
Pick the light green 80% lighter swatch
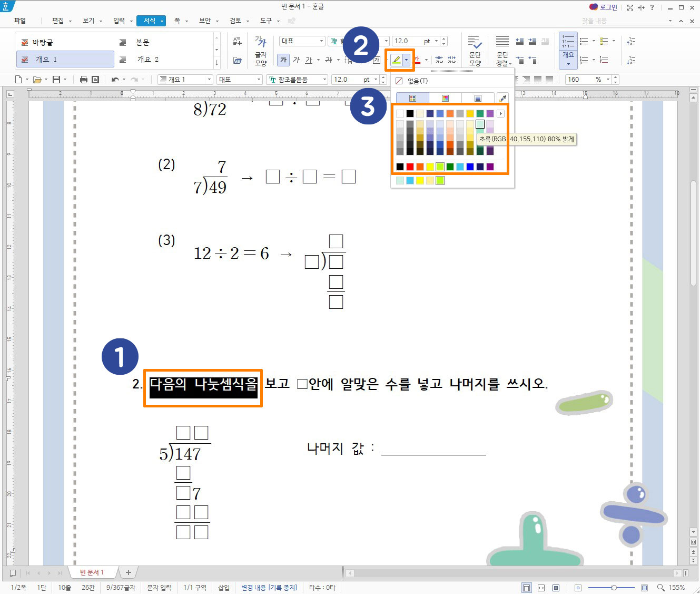[x=480, y=124]
